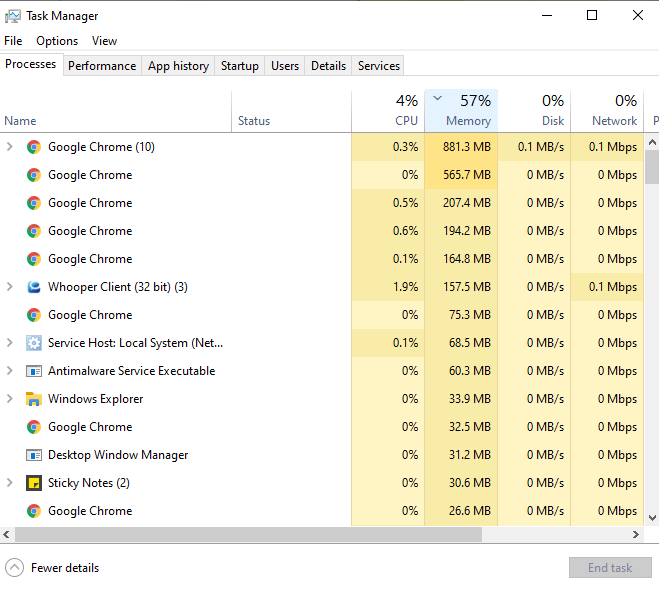Viewport: 659px width, 590px height.
Task: Click Antimalware Service Executable icon
Action: tap(34, 371)
